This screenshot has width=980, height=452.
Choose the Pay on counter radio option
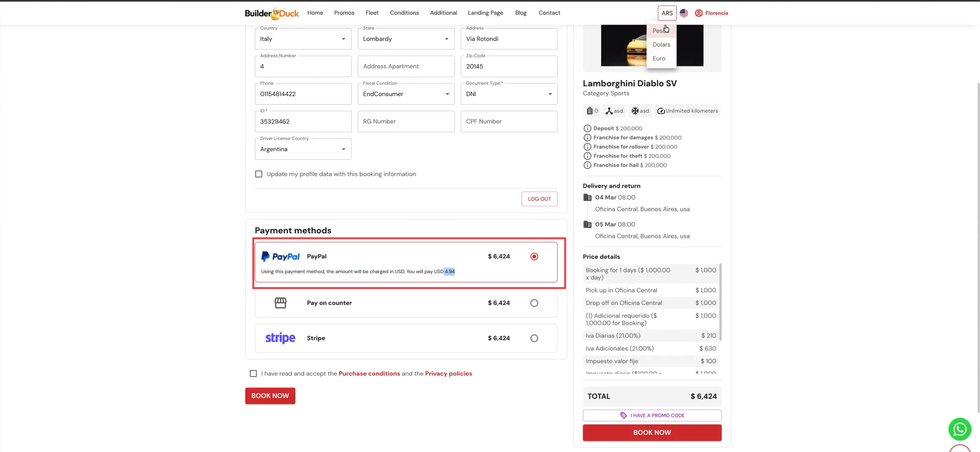tap(534, 303)
